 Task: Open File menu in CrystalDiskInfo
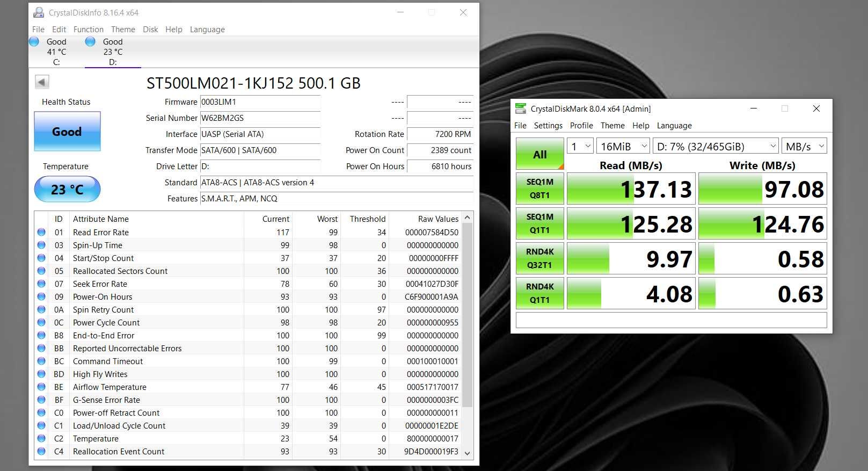click(x=38, y=29)
